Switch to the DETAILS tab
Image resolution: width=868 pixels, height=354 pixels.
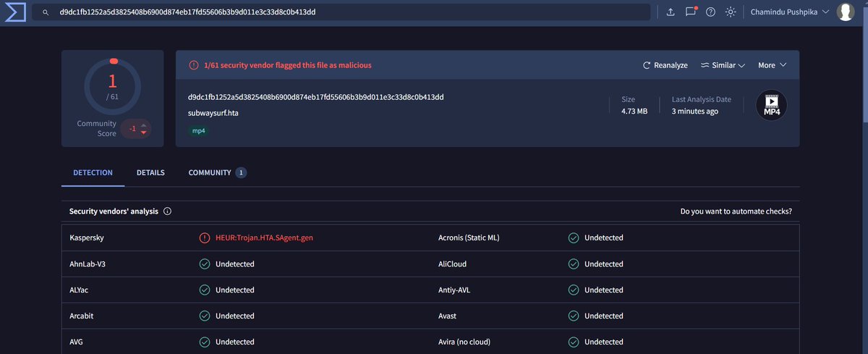(x=150, y=173)
